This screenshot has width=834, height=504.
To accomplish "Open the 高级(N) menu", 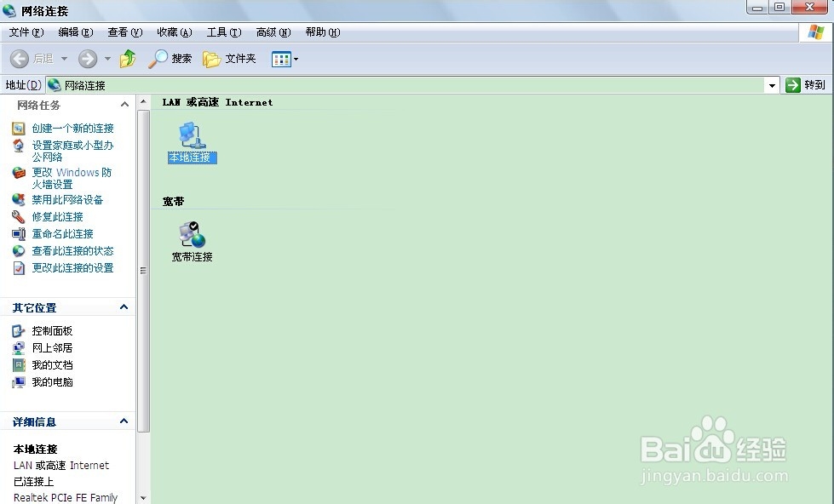I will point(273,32).
